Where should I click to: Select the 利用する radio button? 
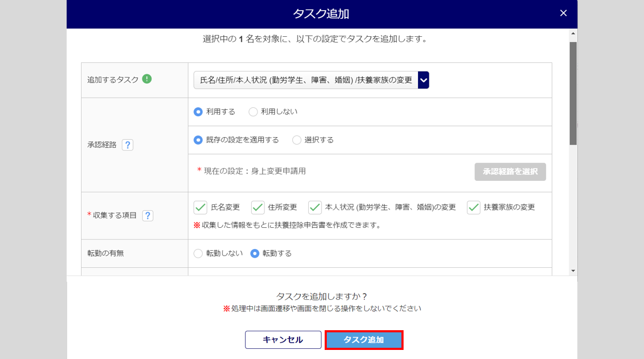pyautogui.click(x=198, y=112)
